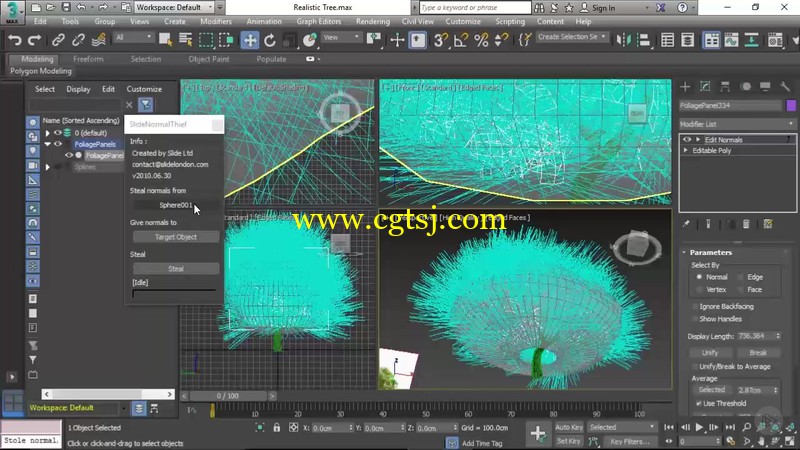The image size is (800, 450).
Task: Click the Mirror tool icon
Action: point(623,40)
